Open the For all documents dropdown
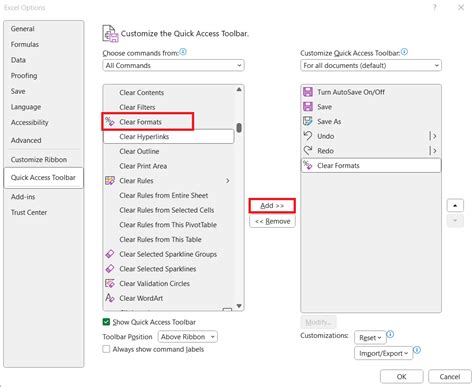Image resolution: width=474 pixels, height=387 pixels. tap(371, 65)
